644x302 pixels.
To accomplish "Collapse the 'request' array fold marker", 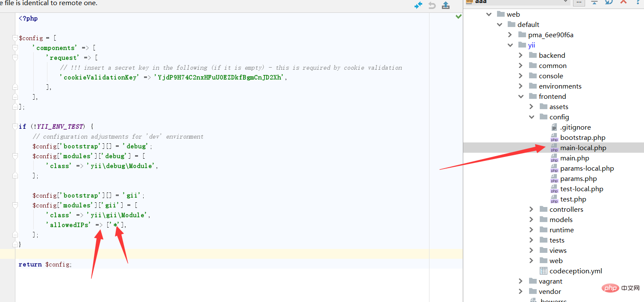I will [x=15, y=58].
